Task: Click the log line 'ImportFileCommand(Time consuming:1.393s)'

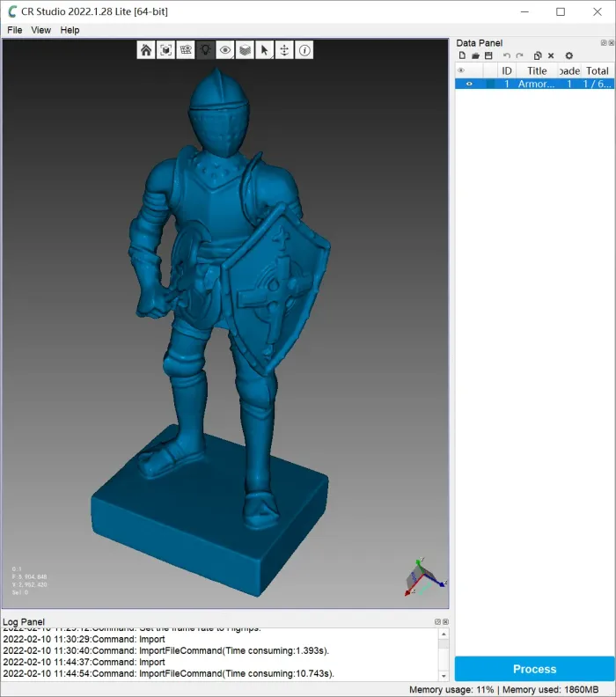Action: pos(234,650)
